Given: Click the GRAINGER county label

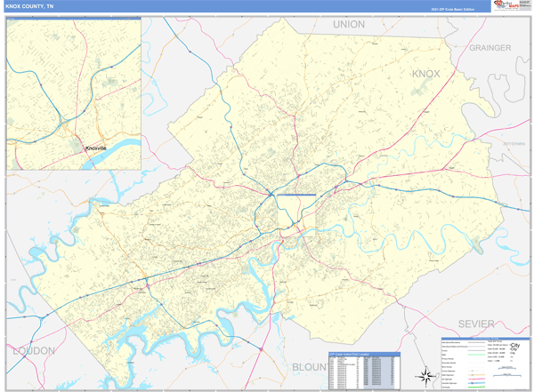Looking at the screenshot, I should tap(490, 48).
